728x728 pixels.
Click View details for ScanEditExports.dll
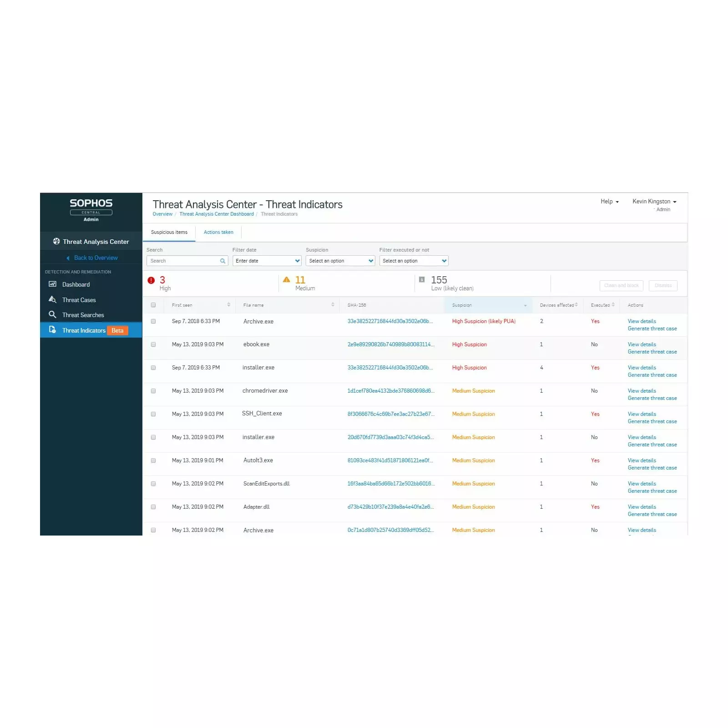pyautogui.click(x=642, y=484)
